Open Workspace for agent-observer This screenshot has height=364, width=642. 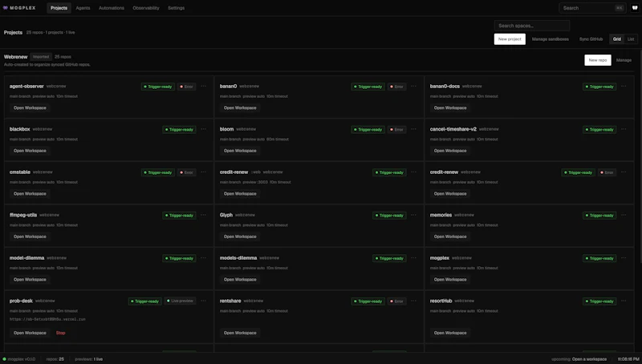[x=30, y=108]
